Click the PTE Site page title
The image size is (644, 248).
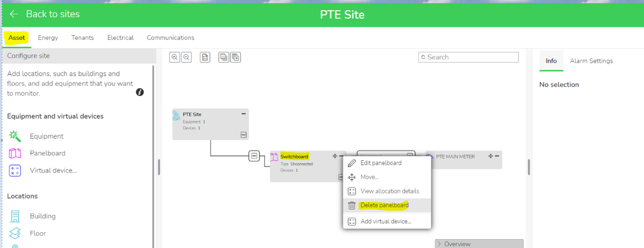click(342, 14)
